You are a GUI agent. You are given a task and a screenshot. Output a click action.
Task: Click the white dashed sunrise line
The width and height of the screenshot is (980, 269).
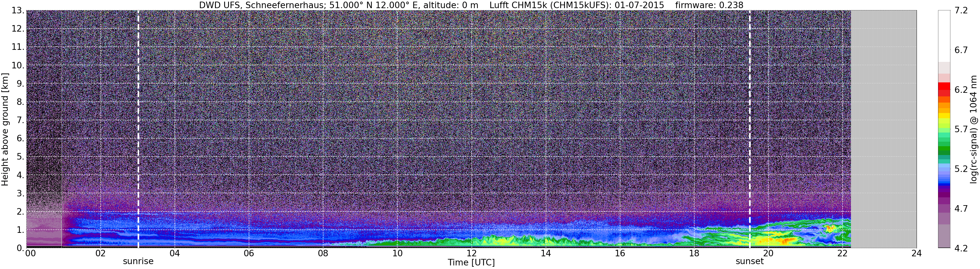coord(138,129)
